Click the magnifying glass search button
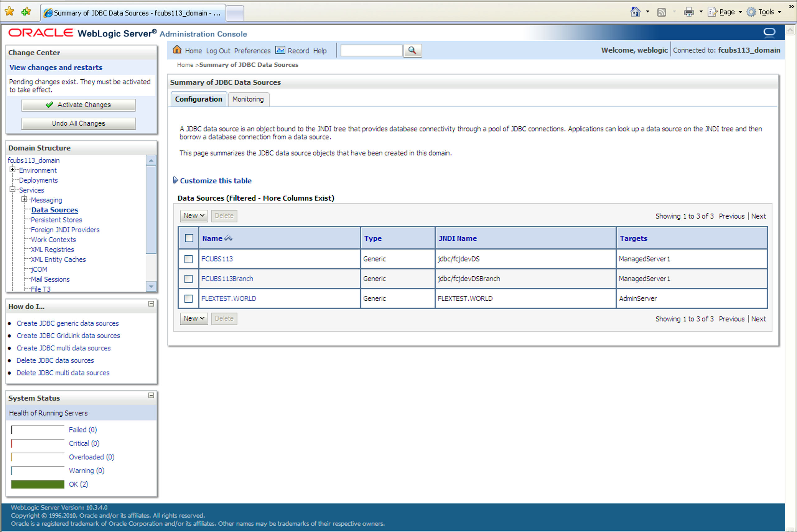The height and width of the screenshot is (532, 797). coord(412,51)
